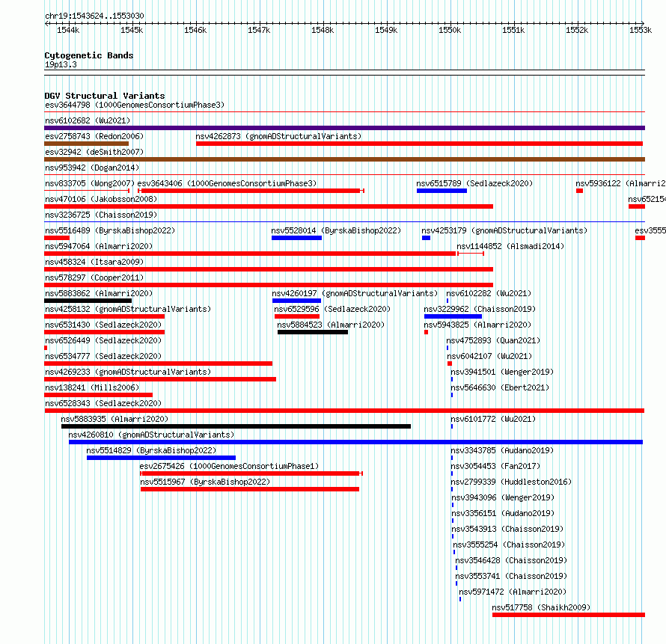This screenshot has height=644, width=666.
Task: Click the nsv3941501 (Wenger2019) label
Action: [502, 372]
